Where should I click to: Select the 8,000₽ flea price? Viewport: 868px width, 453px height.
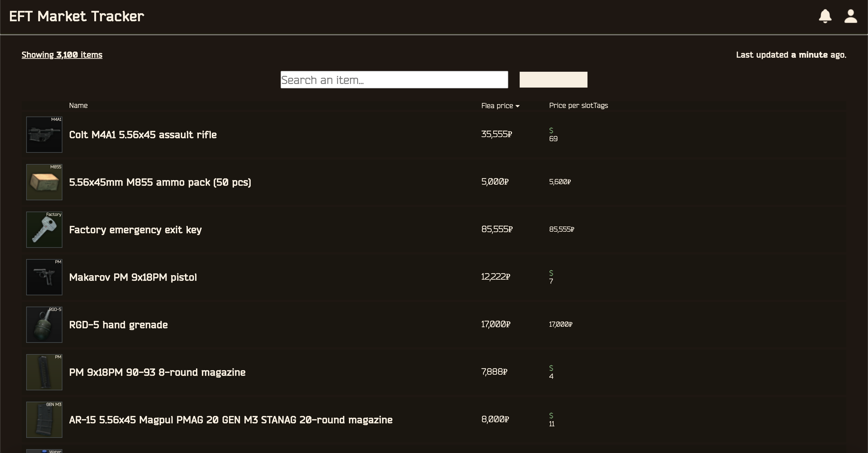click(x=495, y=420)
